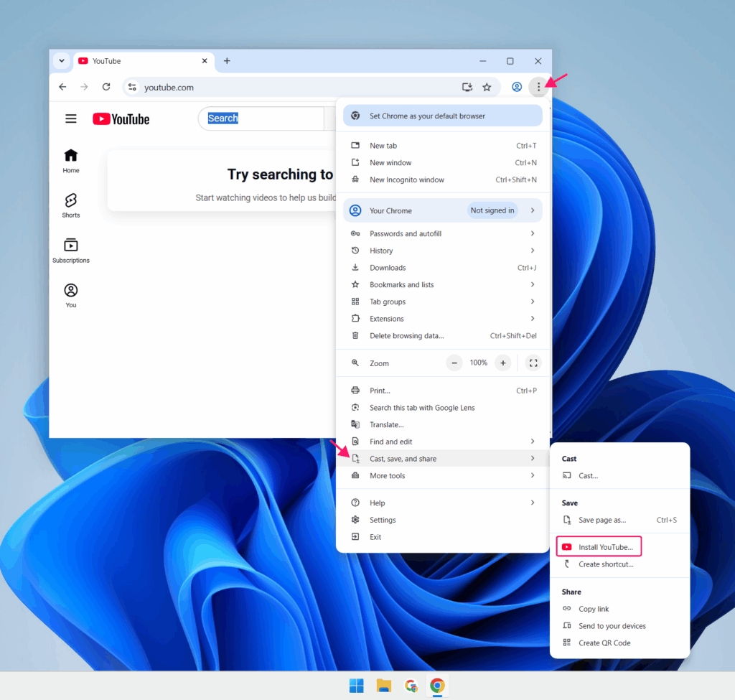Reload the page
Screen dimensions: 735x700
click(106, 87)
